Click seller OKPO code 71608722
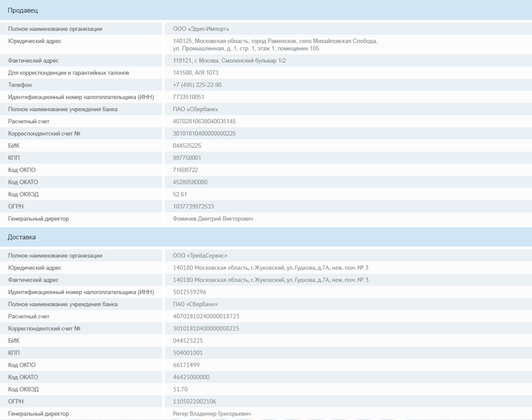 [186, 170]
